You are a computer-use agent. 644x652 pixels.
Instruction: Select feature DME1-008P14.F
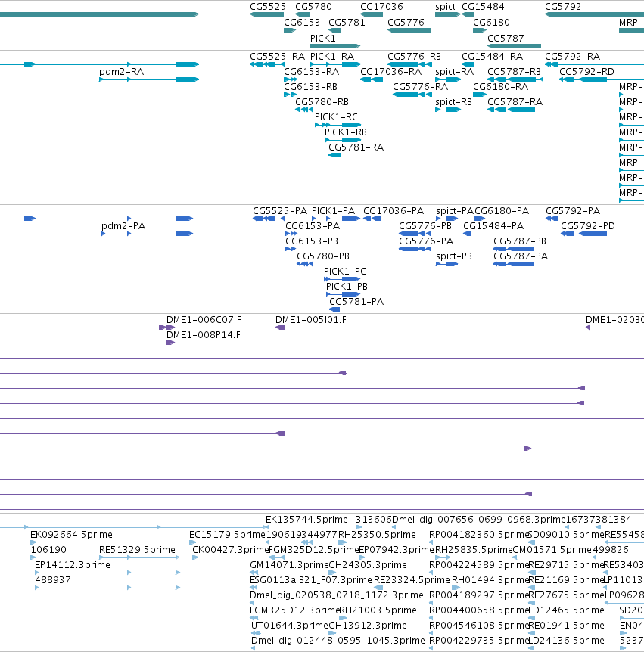[x=203, y=335]
